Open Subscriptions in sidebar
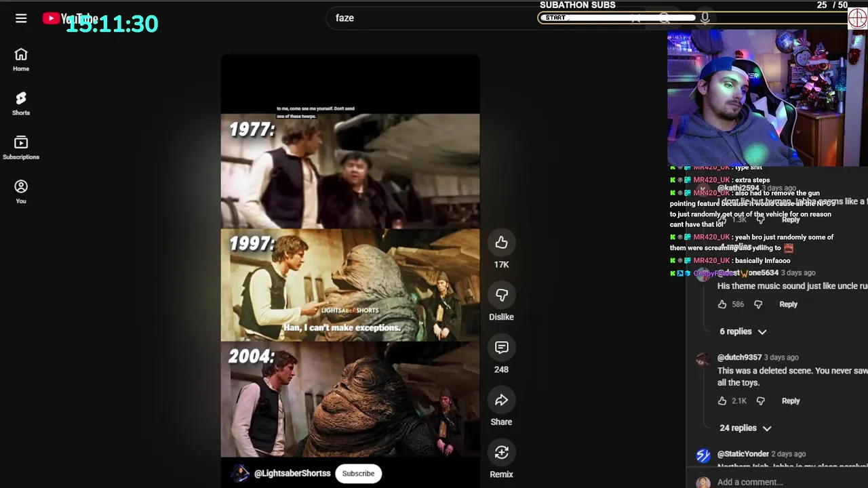 click(x=21, y=148)
